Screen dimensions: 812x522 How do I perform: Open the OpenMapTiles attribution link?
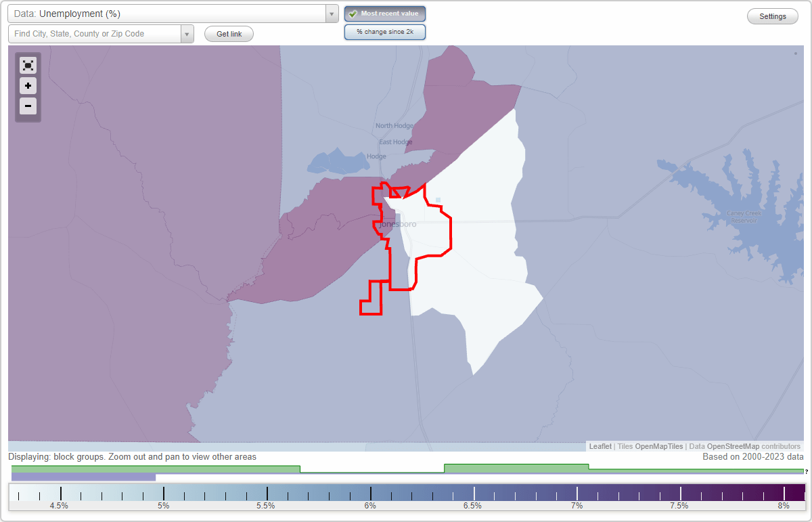pyautogui.click(x=659, y=447)
